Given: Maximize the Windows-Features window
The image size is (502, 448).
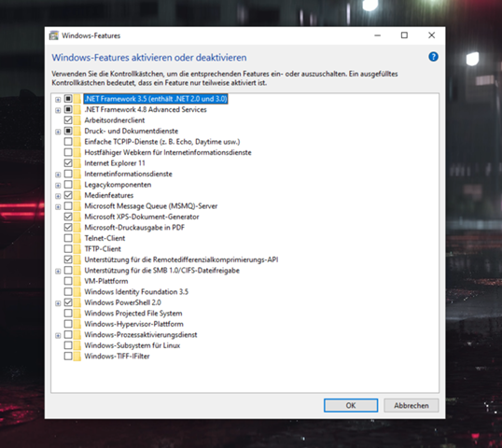Looking at the screenshot, I should pyautogui.click(x=404, y=35).
